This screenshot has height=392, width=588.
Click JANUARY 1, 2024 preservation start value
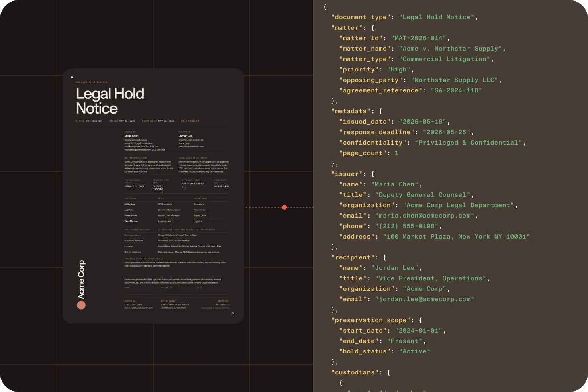[x=134, y=186]
